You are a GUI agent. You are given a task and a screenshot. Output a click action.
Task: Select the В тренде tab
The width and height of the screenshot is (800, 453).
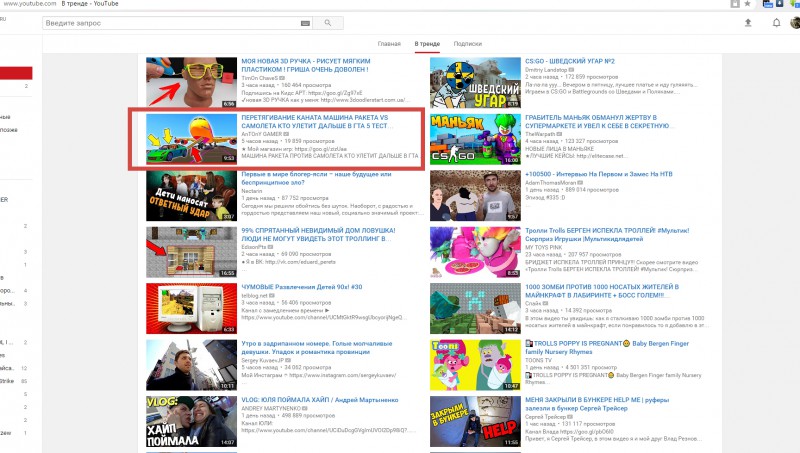(427, 44)
